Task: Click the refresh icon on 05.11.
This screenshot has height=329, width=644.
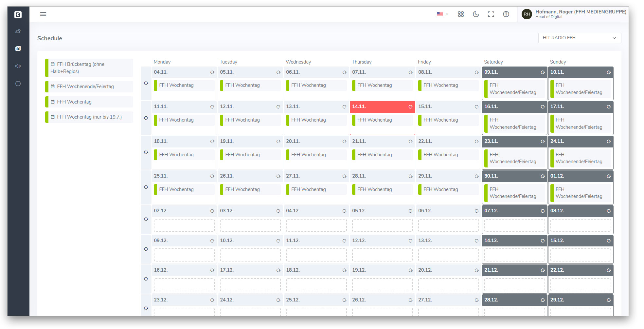Action: (278, 72)
